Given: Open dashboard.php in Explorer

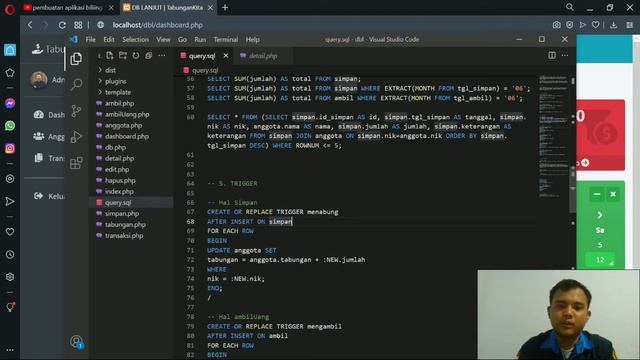Looking at the screenshot, I should (127, 136).
